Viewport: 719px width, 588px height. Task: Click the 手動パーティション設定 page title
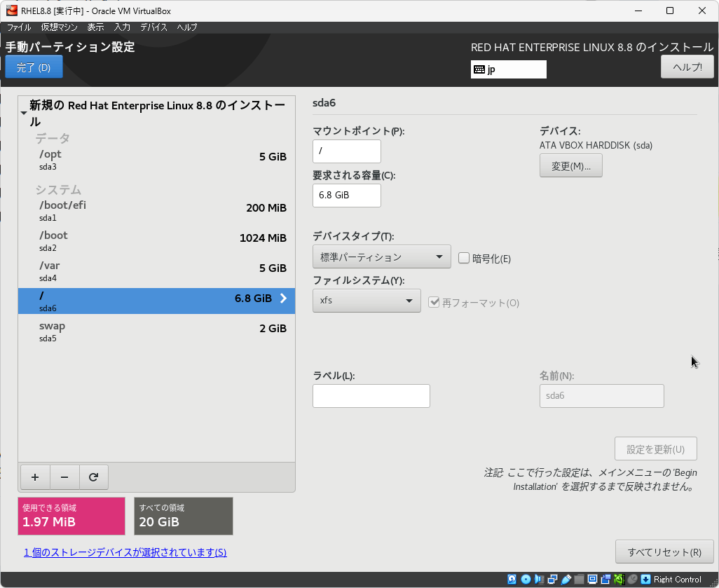tap(70, 46)
